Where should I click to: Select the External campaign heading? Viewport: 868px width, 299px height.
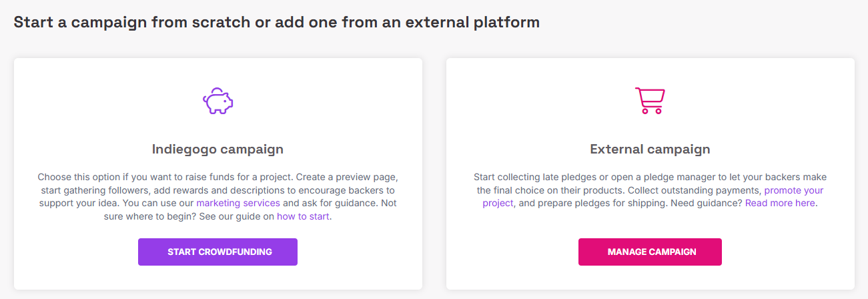click(x=650, y=149)
